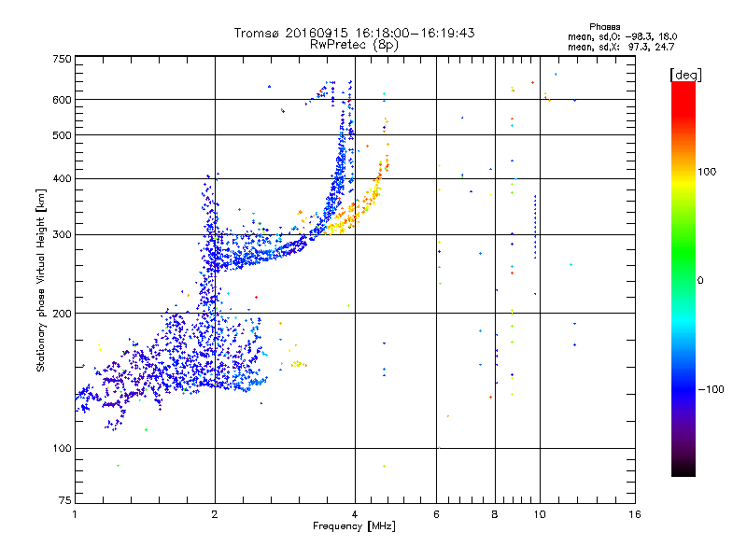Click the y-axis label '300'
747x560 pixels.
coord(62,235)
